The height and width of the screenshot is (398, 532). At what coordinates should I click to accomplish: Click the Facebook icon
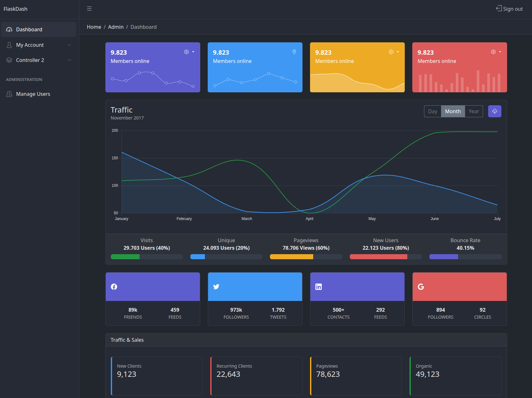click(114, 287)
